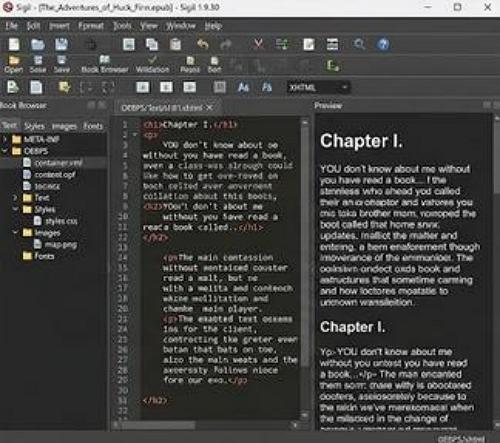Click the Validation checkmark icon
This screenshot has width=500, height=443.
[x=152, y=64]
